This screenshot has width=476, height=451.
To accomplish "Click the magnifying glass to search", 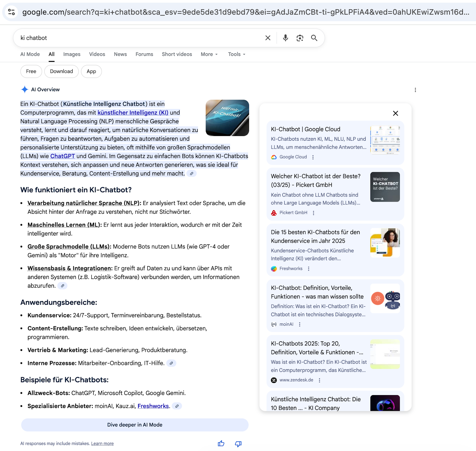I will point(314,38).
